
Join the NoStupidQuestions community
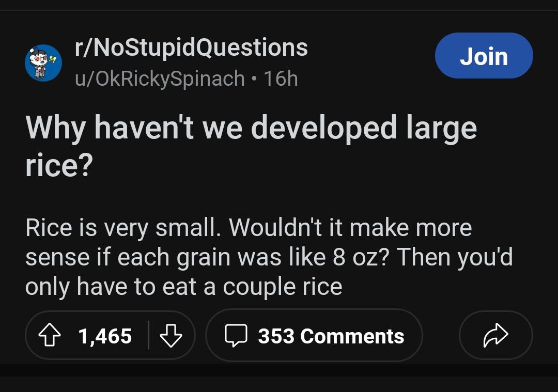pyautogui.click(x=484, y=56)
